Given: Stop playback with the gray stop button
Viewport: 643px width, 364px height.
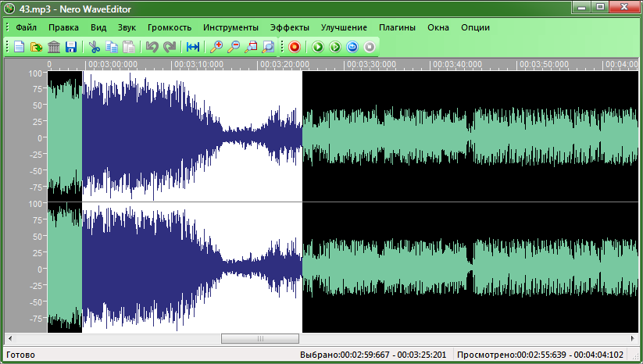Looking at the screenshot, I should click(370, 47).
